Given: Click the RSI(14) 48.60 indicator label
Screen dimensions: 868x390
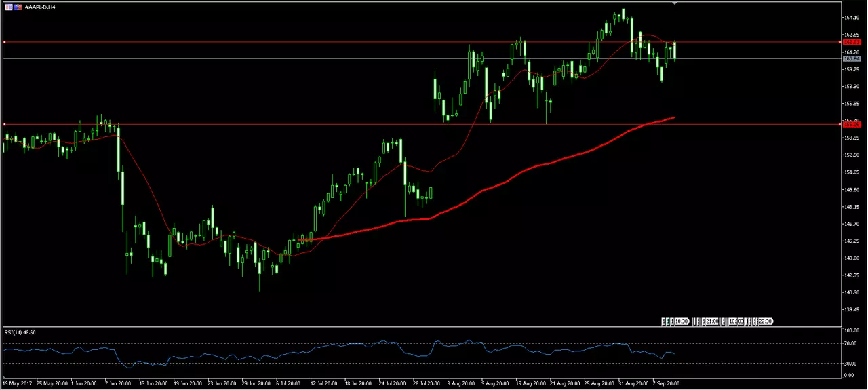Looking at the screenshot, I should tap(20, 332).
